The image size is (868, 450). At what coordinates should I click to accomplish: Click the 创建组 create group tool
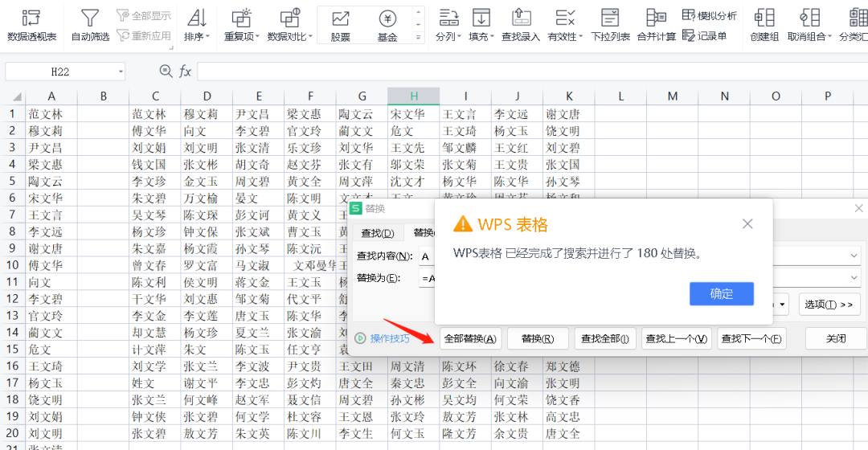(764, 26)
